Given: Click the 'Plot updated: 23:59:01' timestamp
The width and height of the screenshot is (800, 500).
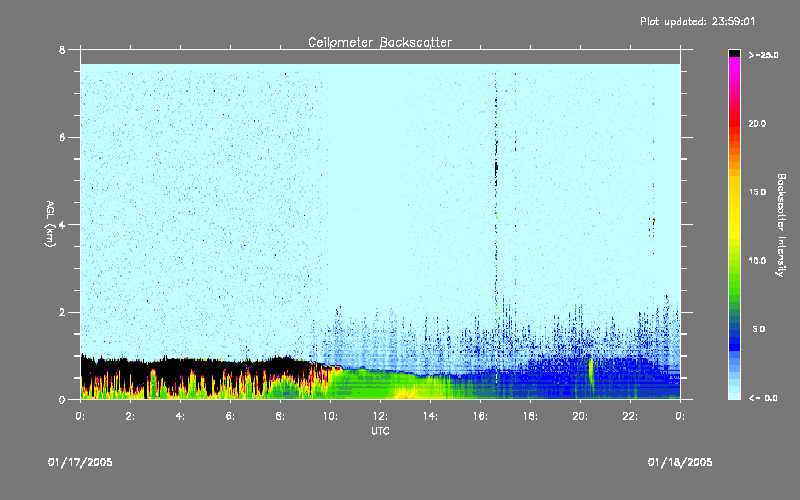Looking at the screenshot, I should click(x=697, y=21).
